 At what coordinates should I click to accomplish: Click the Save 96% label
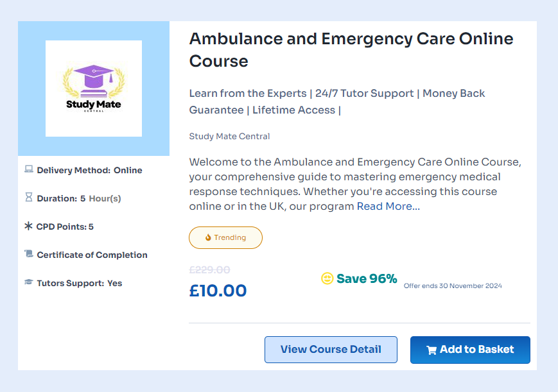tap(367, 278)
